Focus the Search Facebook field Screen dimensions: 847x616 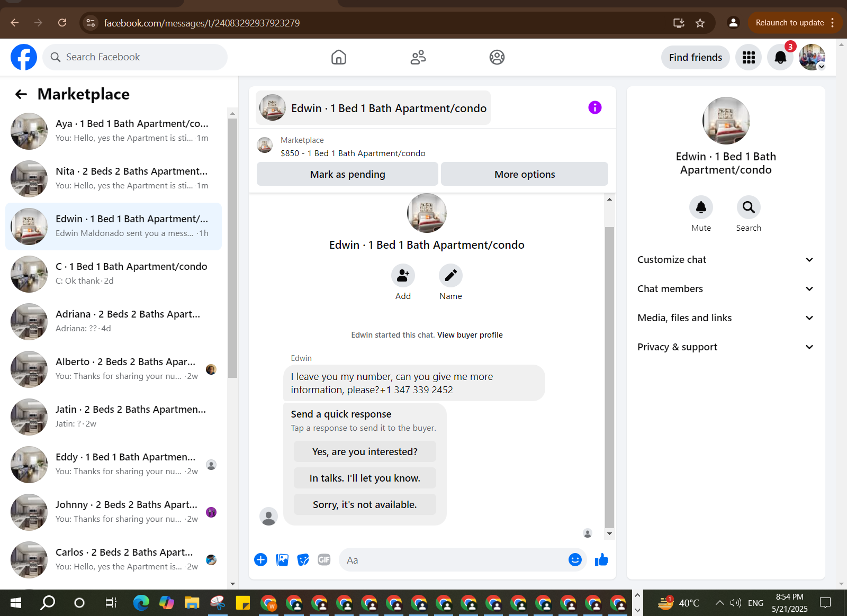(x=135, y=57)
